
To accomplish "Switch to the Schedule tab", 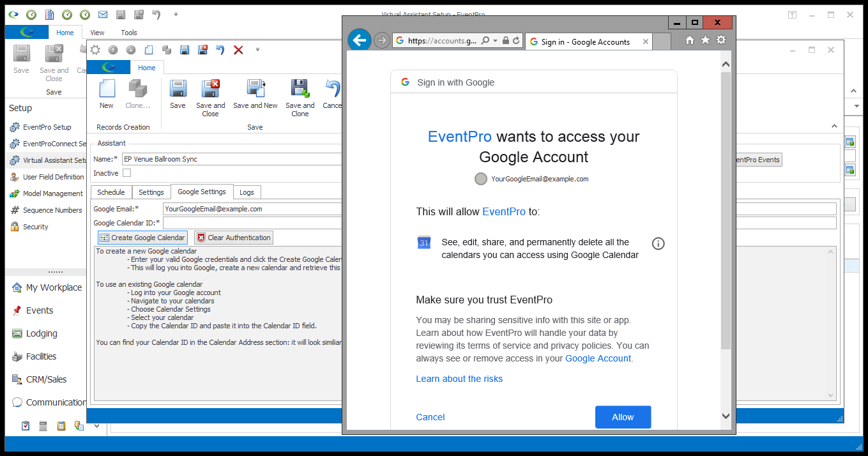I will click(x=111, y=192).
